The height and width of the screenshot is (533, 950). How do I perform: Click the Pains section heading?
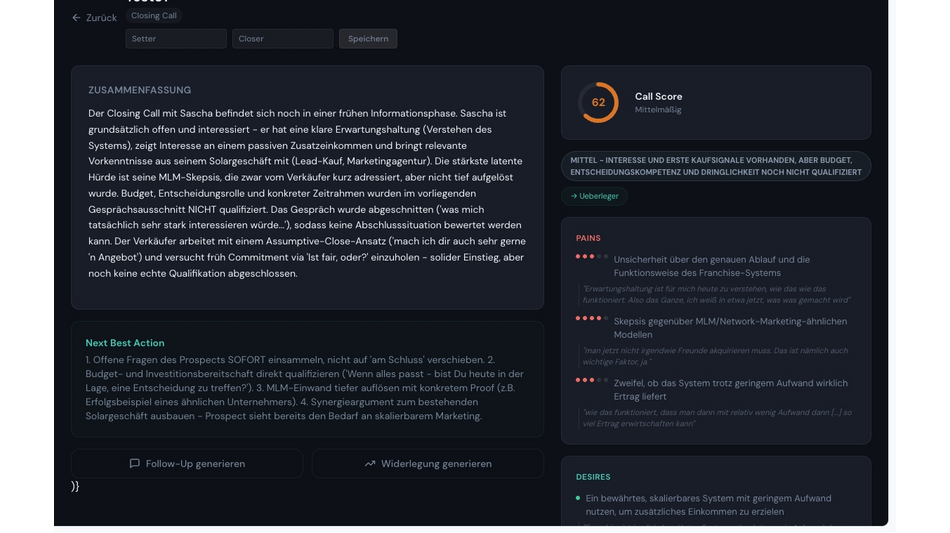point(588,238)
